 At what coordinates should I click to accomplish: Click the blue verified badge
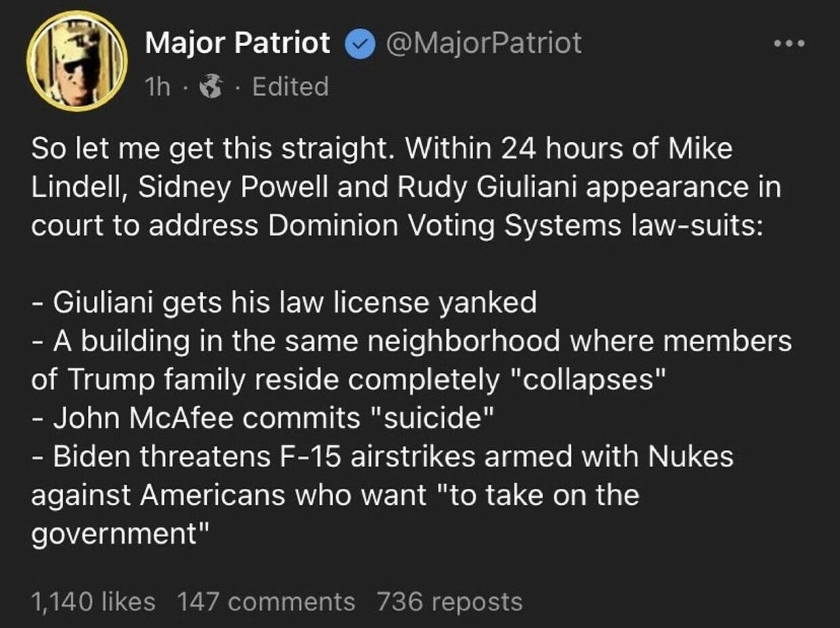point(359,44)
